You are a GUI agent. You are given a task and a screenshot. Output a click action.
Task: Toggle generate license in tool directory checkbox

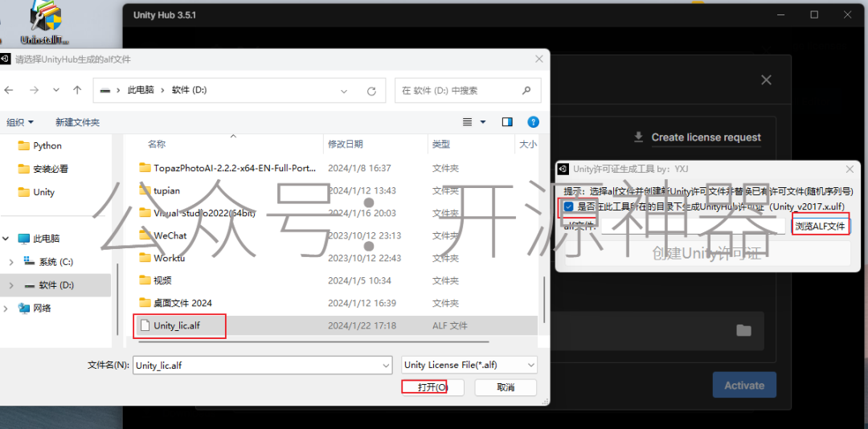pos(569,206)
